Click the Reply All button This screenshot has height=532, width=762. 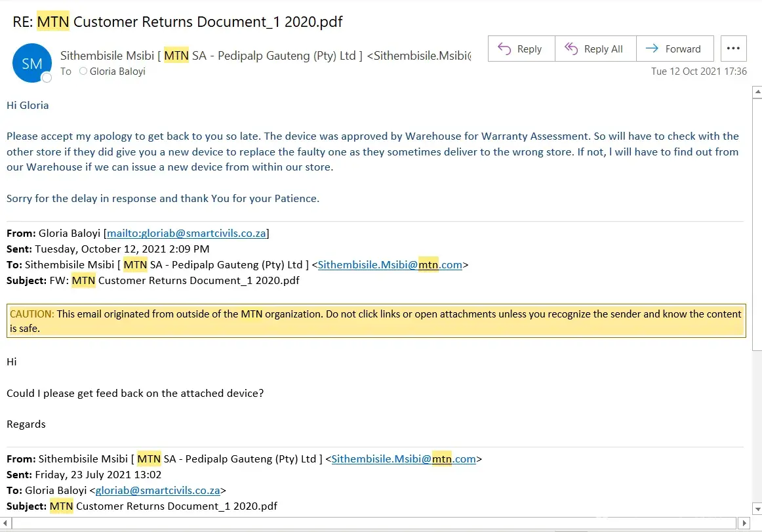[x=595, y=49]
